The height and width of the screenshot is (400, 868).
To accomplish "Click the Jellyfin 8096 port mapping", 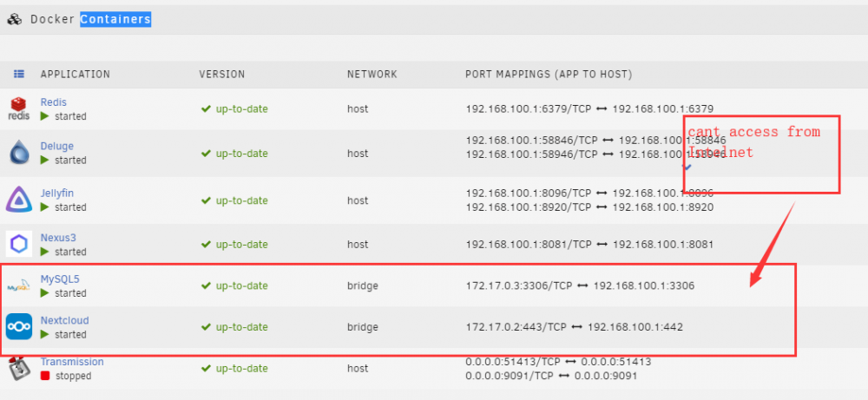I will 589,193.
